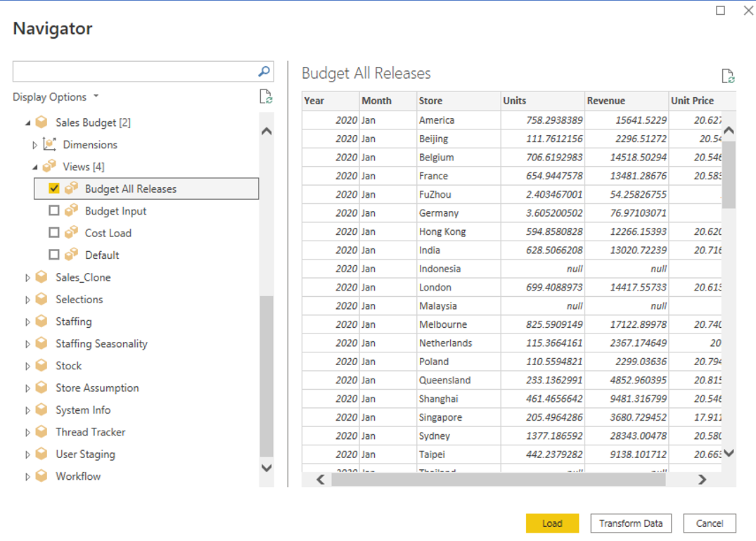Open the Display Options dropdown
Viewport: 756px width, 541px height.
(x=56, y=97)
